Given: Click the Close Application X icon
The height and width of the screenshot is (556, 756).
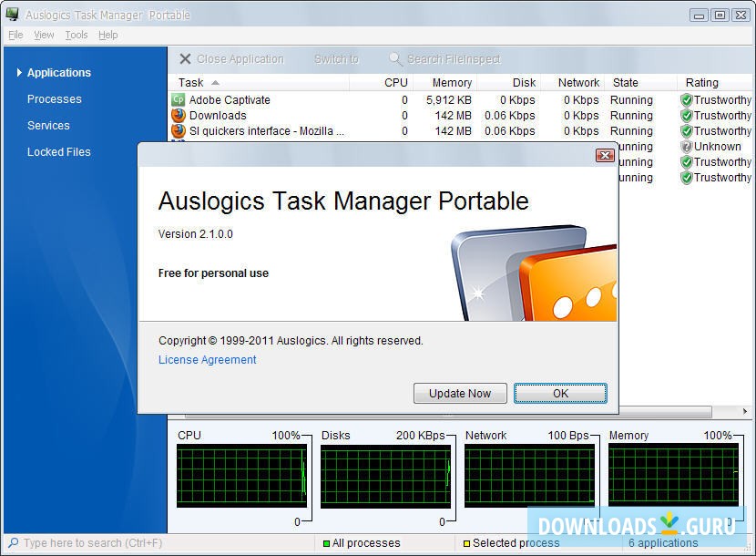Looking at the screenshot, I should [185, 59].
